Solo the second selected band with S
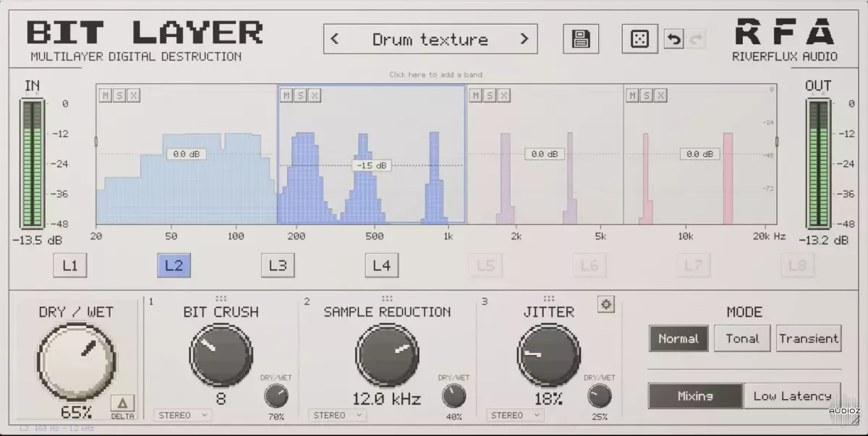868x436 pixels. (x=300, y=95)
